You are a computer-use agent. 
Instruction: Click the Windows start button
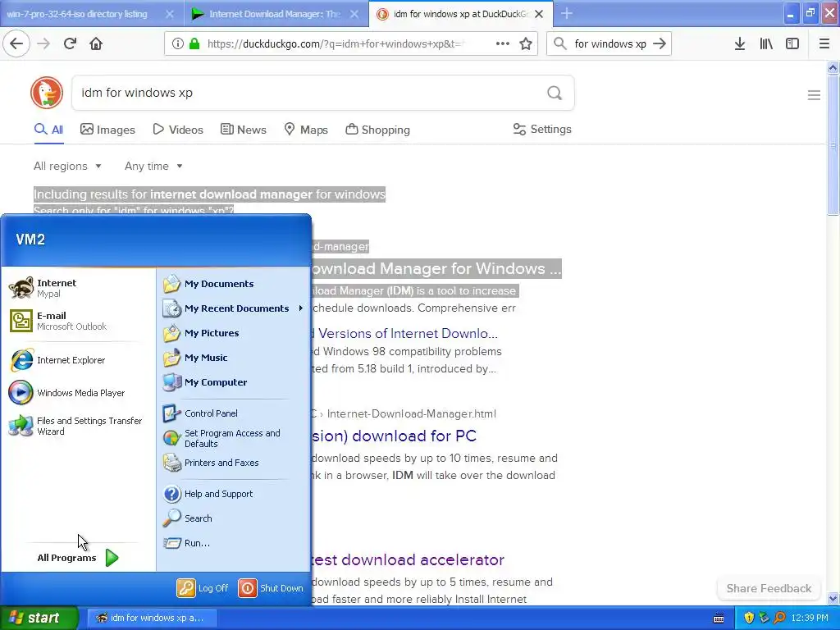(x=39, y=618)
